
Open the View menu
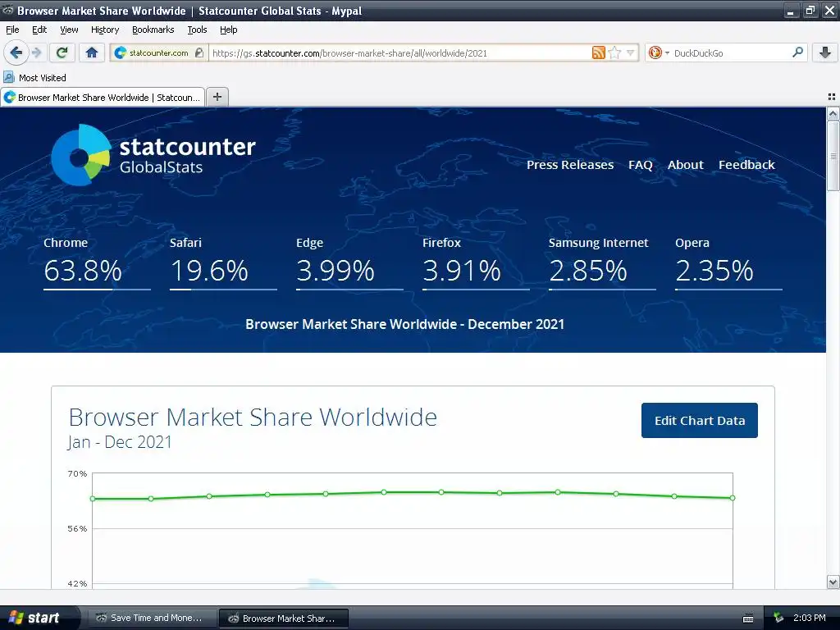coord(69,30)
